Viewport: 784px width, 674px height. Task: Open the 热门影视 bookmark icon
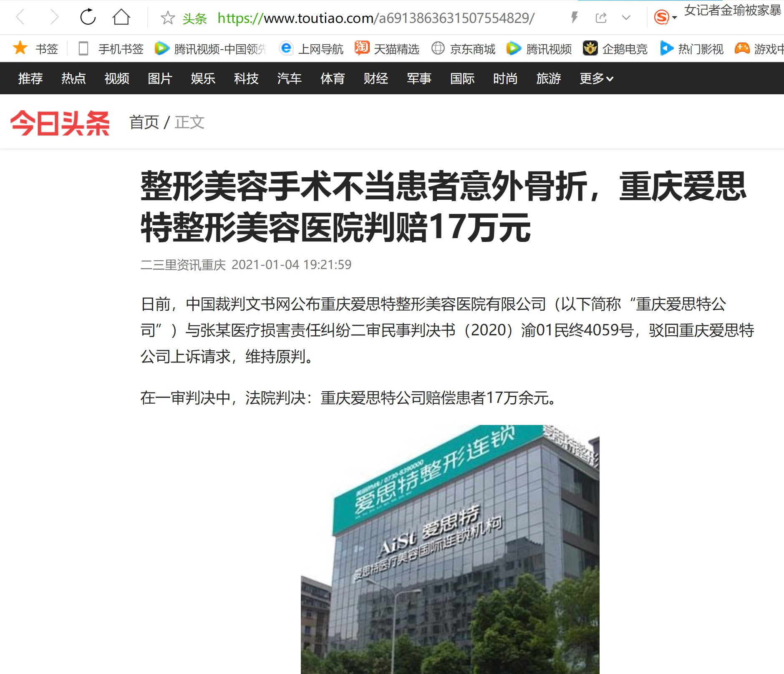click(667, 48)
